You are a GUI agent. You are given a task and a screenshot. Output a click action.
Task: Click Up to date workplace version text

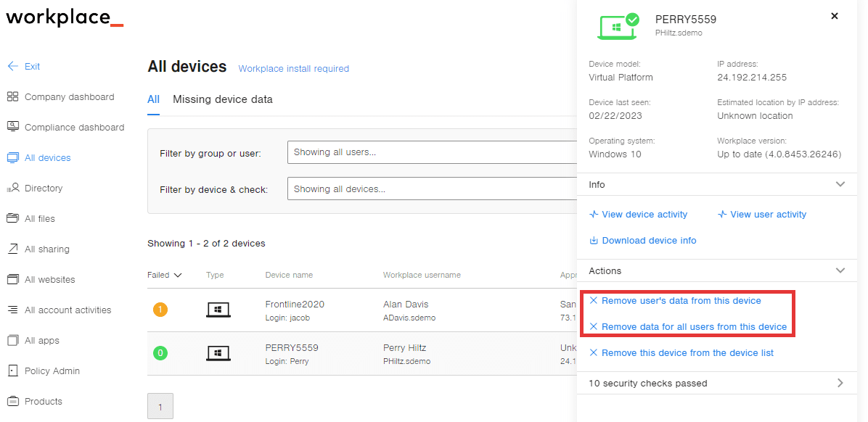(779, 154)
